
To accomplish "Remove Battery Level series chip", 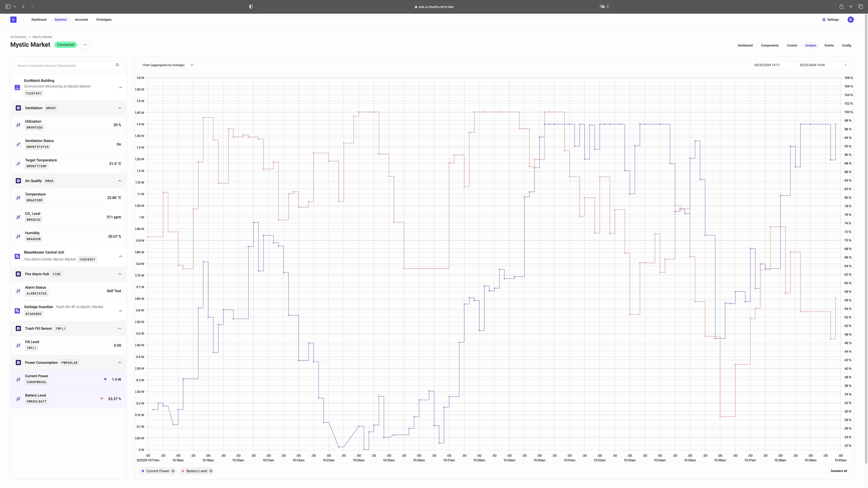I will (x=211, y=471).
